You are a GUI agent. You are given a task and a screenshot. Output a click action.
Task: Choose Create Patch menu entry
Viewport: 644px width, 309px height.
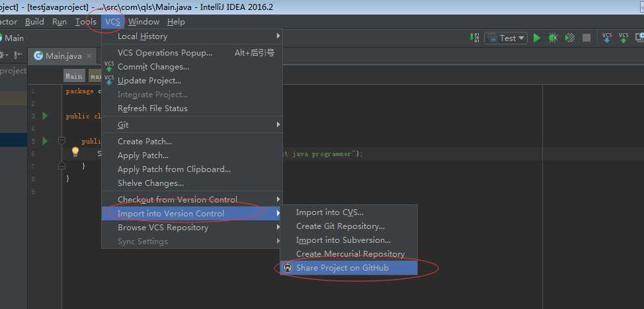point(192,142)
